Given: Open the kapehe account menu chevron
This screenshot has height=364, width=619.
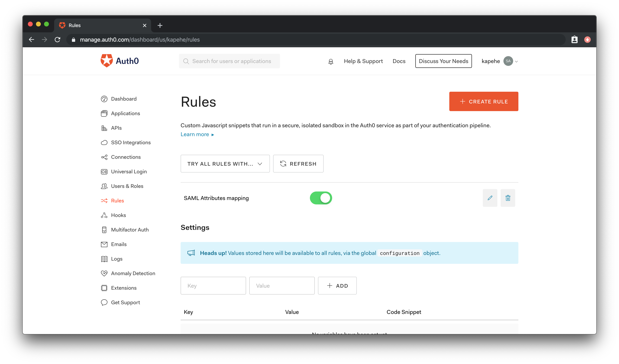Looking at the screenshot, I should (x=516, y=62).
